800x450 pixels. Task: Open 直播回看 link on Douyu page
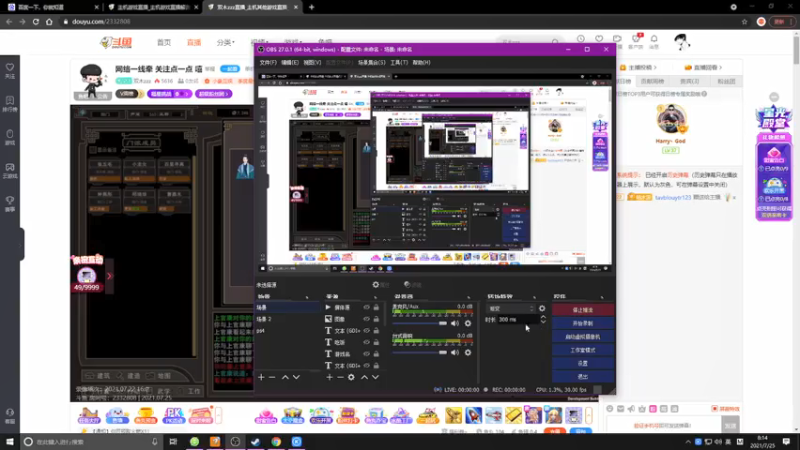703,67
